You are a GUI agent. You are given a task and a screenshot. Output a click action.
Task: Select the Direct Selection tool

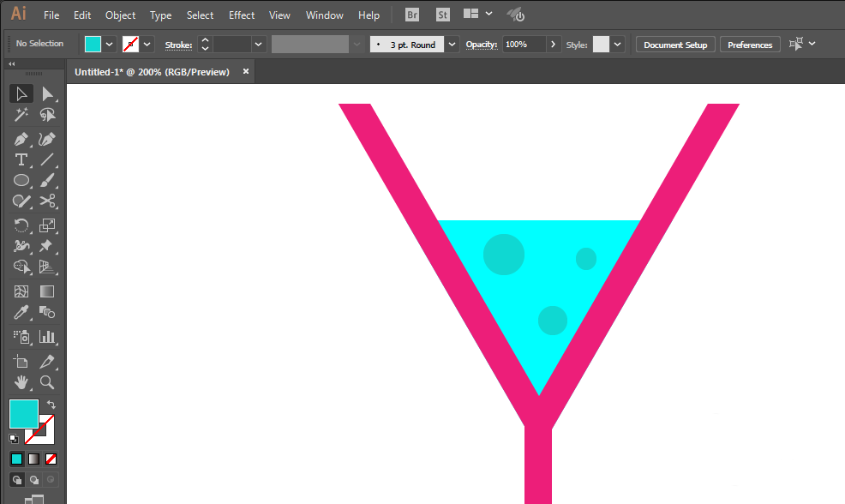(x=47, y=93)
